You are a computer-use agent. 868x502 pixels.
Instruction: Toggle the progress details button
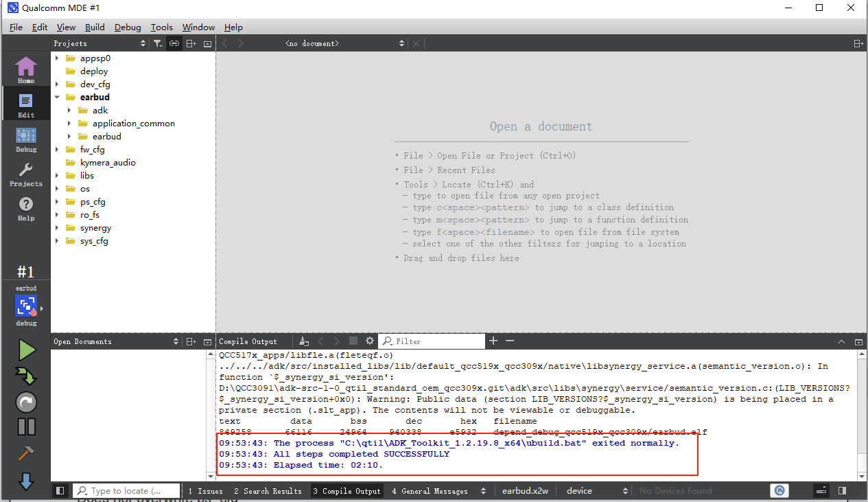point(821,491)
